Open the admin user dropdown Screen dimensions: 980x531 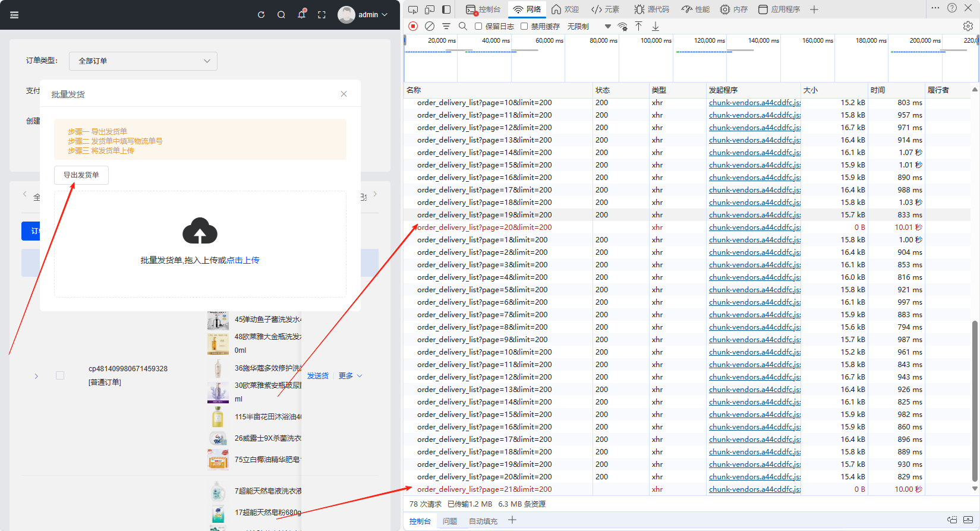[x=373, y=15]
